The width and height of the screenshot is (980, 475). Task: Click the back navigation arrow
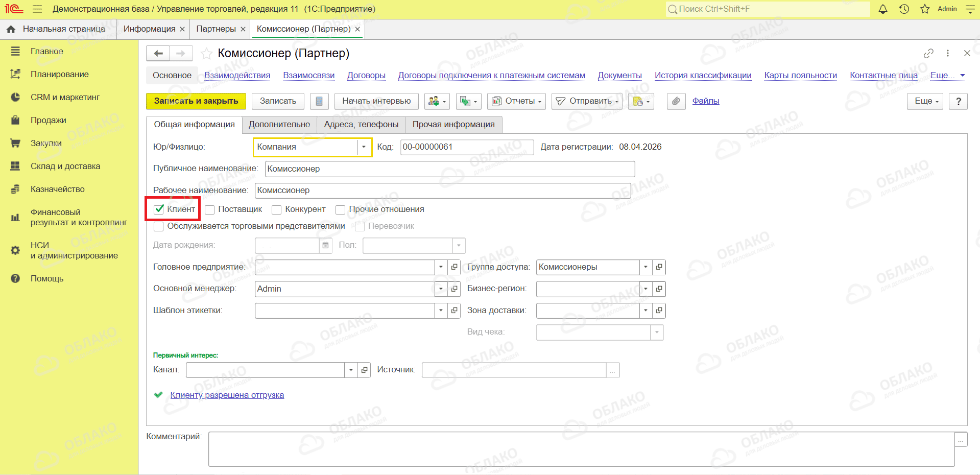158,53
